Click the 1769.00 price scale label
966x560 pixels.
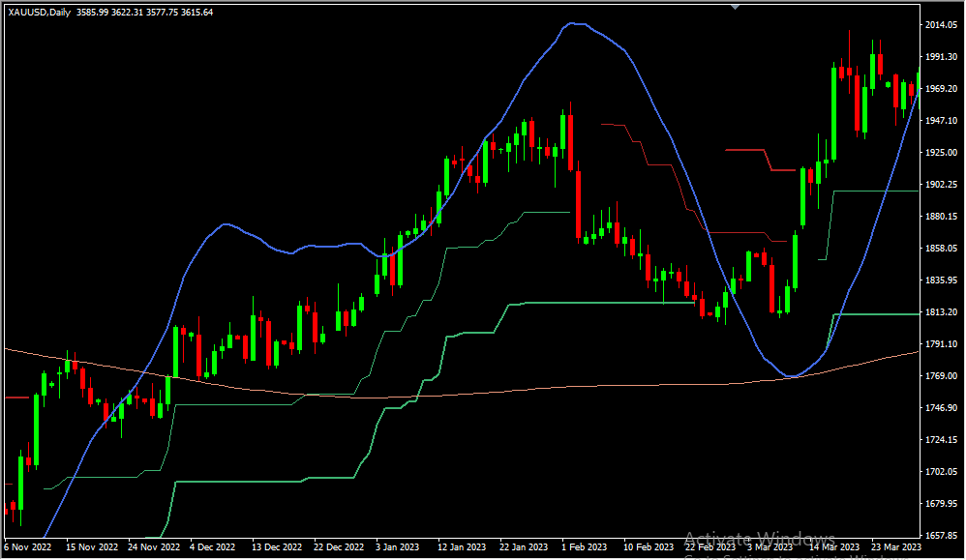pyautogui.click(x=942, y=376)
